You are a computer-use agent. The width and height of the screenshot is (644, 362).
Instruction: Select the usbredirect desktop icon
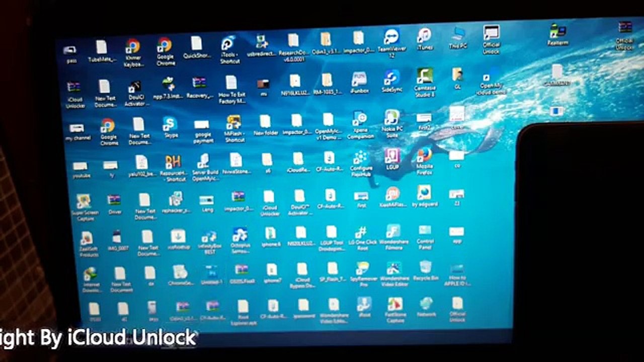261,45
